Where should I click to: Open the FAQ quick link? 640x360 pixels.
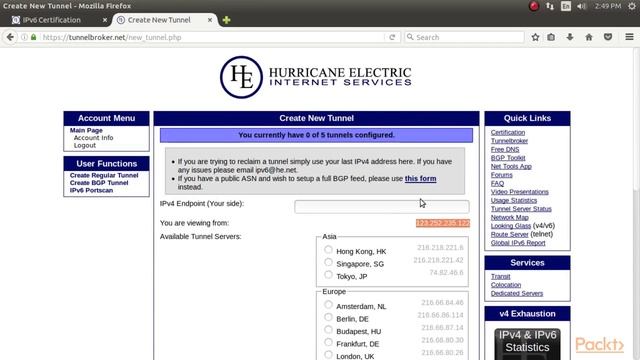tap(498, 183)
